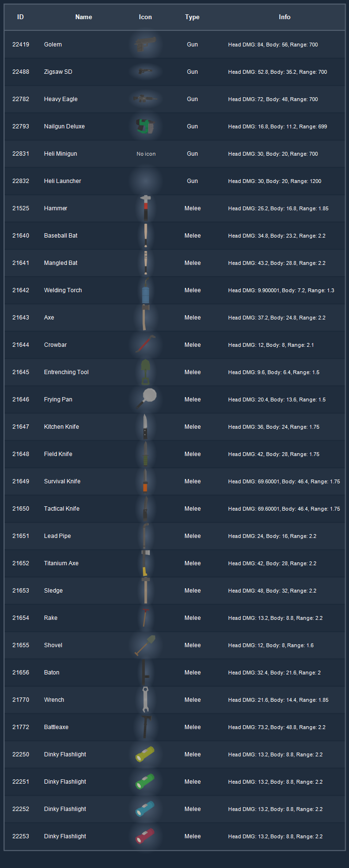Select the red Dinky Flashlight icon
This screenshot has height=868, width=349.
click(145, 836)
